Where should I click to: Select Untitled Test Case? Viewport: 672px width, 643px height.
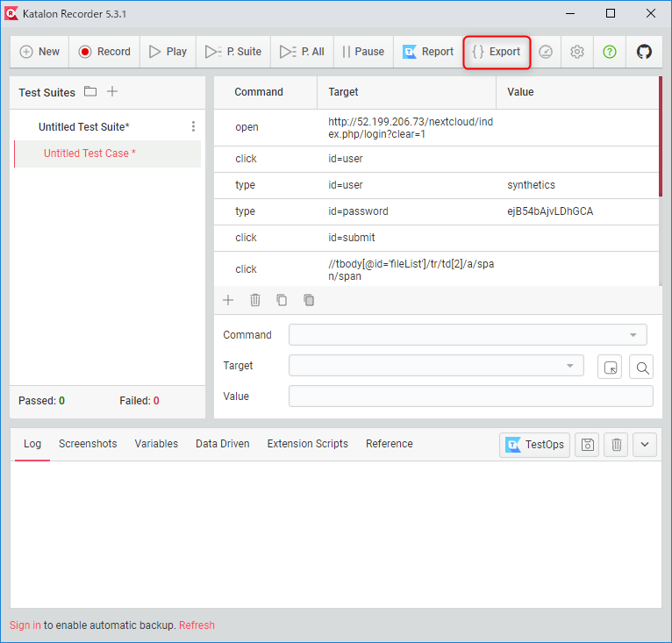[108, 154]
